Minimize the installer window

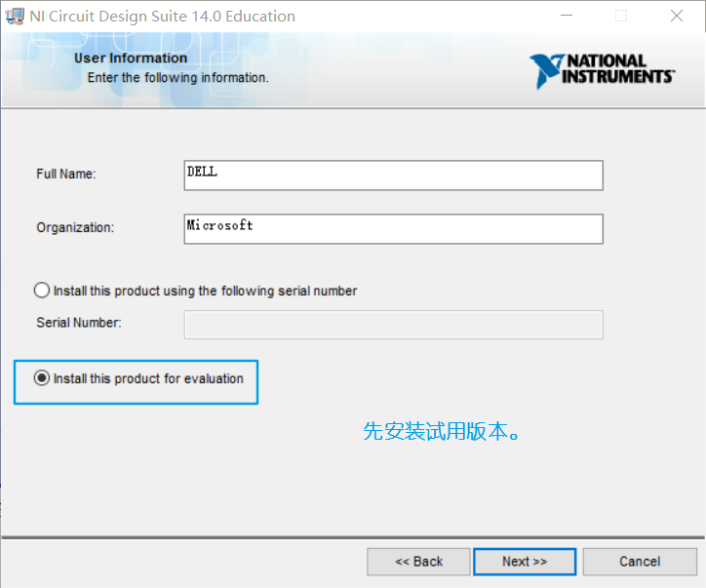[567, 16]
